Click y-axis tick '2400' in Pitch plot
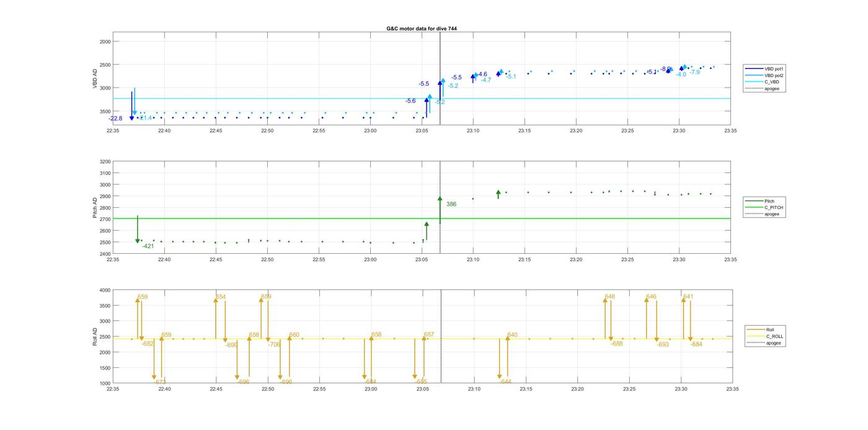The width and height of the screenshot is (868, 430). click(105, 254)
